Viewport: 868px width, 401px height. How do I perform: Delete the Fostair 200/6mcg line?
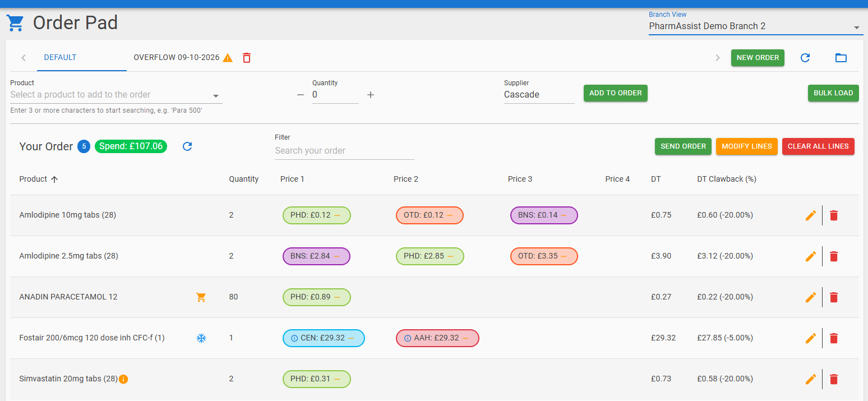click(x=834, y=338)
